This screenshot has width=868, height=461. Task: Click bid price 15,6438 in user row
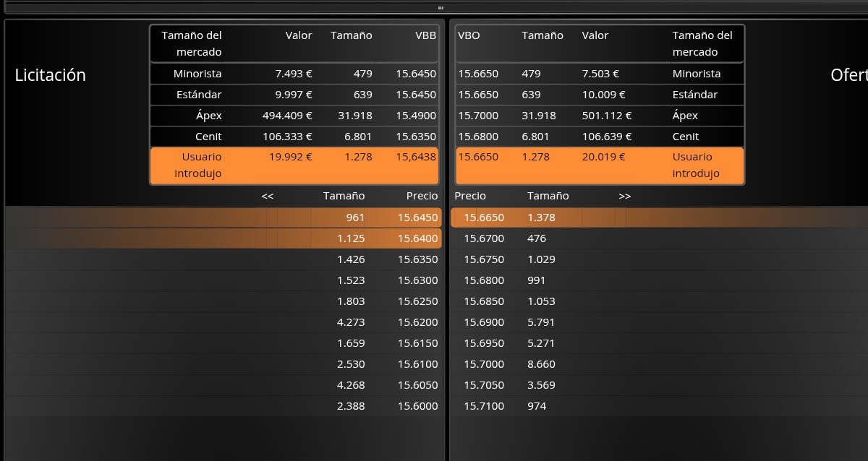tap(416, 157)
